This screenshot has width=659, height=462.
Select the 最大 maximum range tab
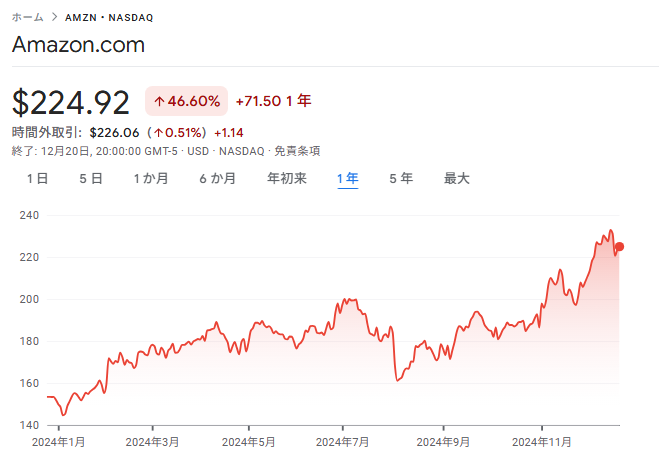click(x=457, y=179)
